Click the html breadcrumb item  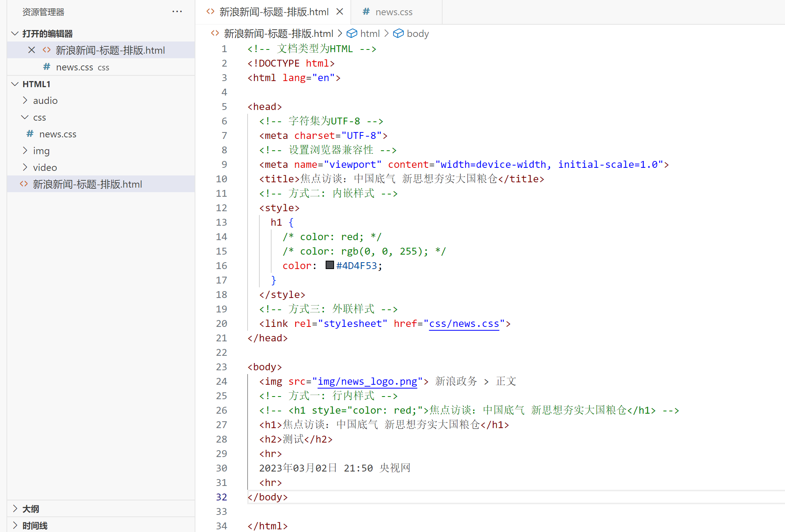coord(370,33)
